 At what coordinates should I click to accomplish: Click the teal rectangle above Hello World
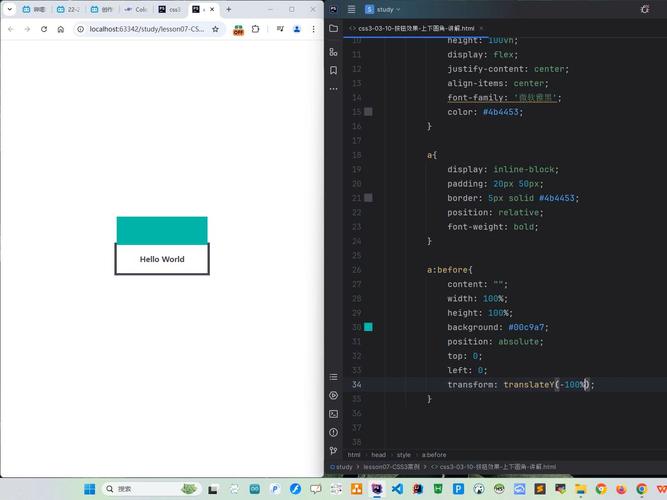[x=162, y=230]
